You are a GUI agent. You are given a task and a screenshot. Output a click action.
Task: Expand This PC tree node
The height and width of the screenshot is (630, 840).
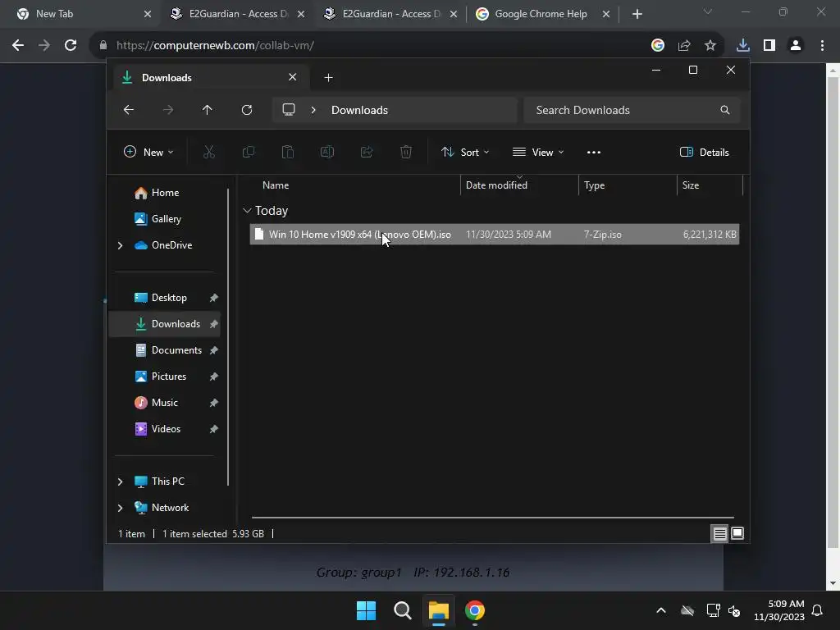pos(120,482)
